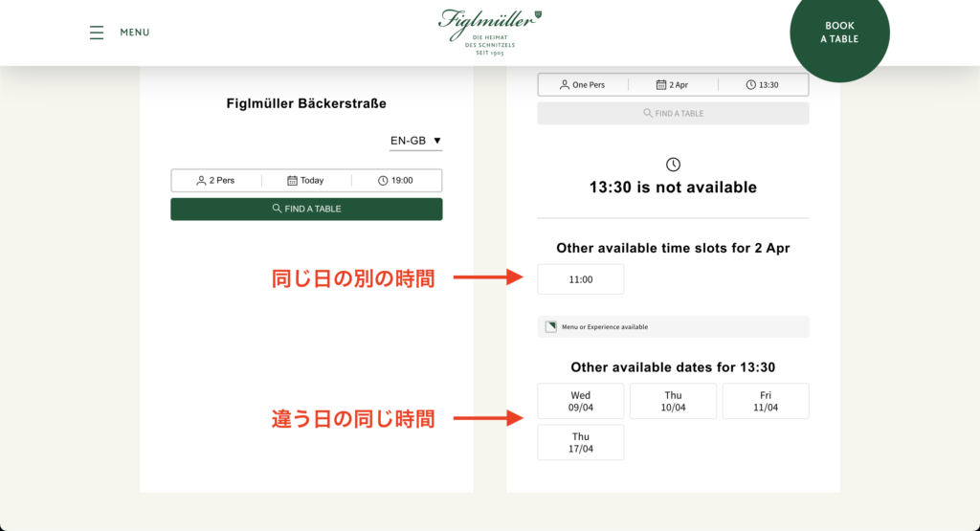The image size is (980, 531).
Task: Open the Figlmüller logo homepage link
Action: pyautogui.click(x=490, y=33)
